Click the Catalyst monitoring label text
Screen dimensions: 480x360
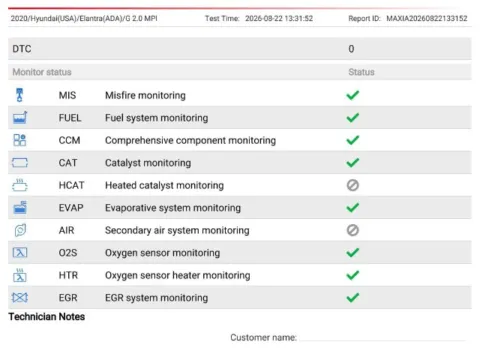pos(148,163)
